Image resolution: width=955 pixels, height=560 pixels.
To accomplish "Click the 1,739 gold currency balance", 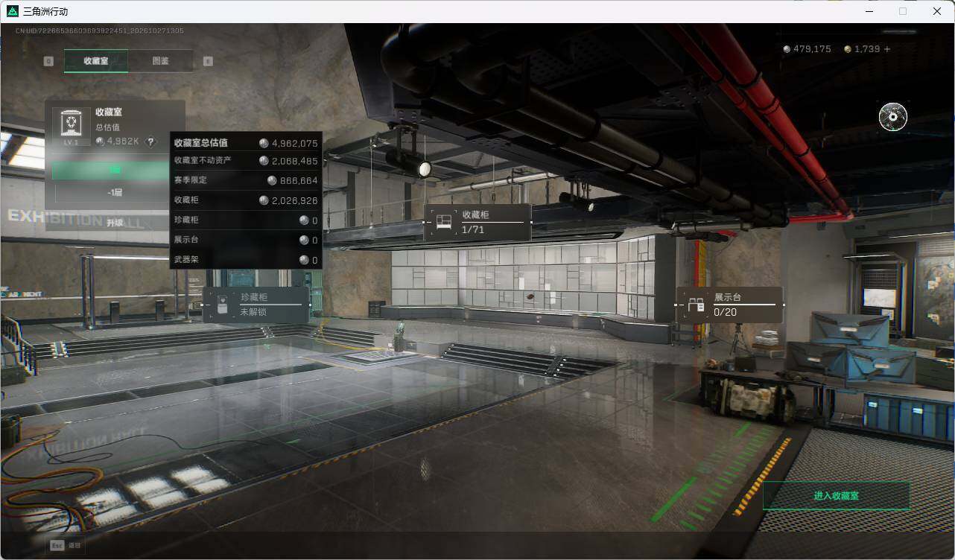I will [x=862, y=49].
